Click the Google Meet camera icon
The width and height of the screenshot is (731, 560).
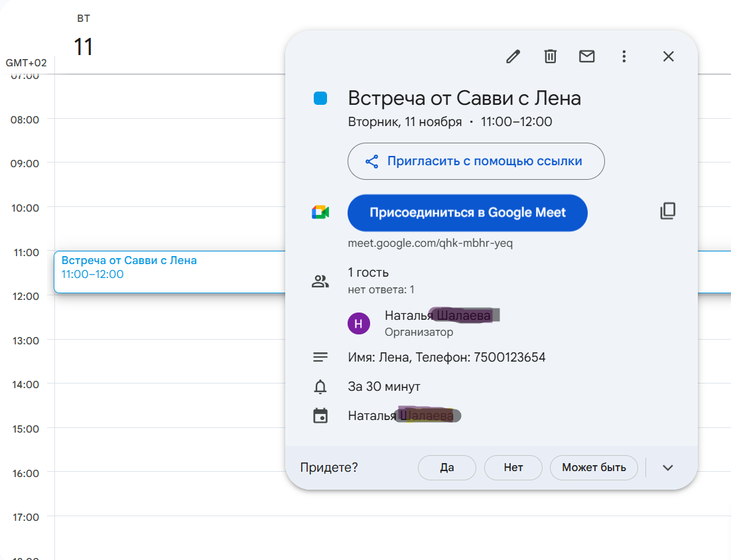pyautogui.click(x=320, y=212)
